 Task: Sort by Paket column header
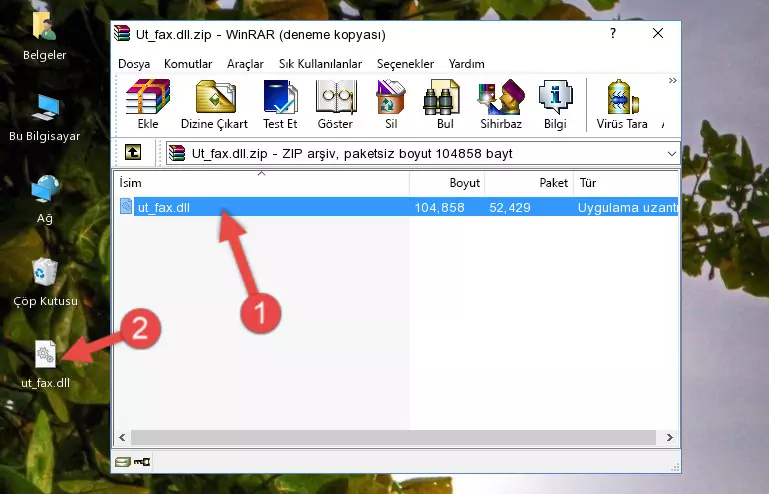[x=529, y=182]
